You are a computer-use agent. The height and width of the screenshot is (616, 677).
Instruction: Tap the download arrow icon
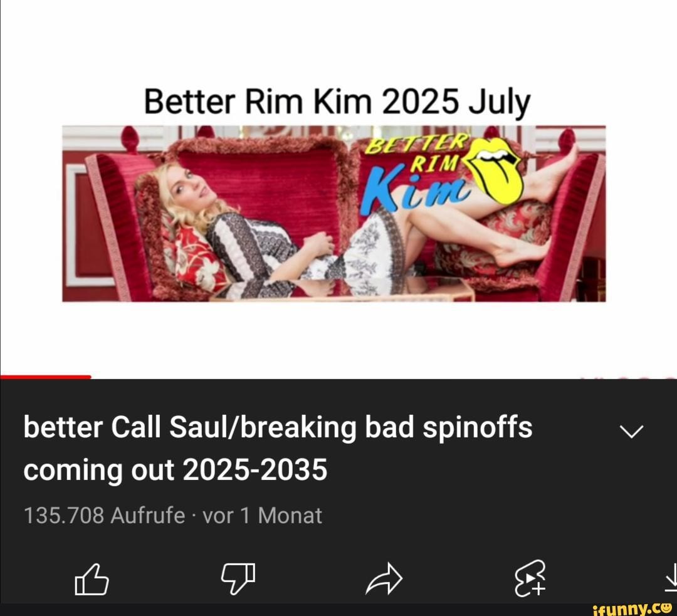(671, 579)
